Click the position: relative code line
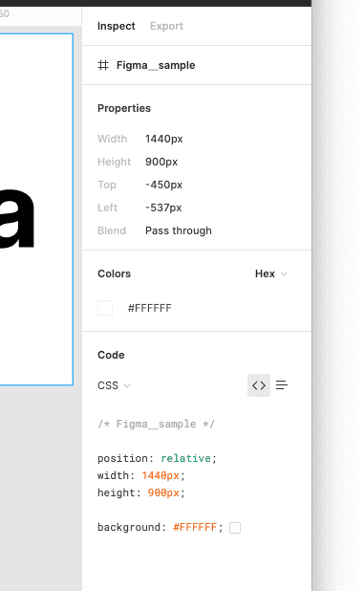364x591 pixels. coord(157,458)
